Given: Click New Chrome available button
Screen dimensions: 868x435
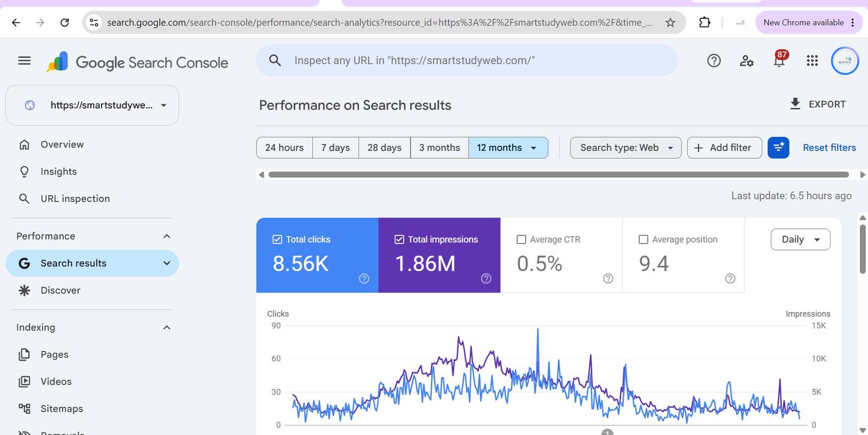Looking at the screenshot, I should (808, 22).
